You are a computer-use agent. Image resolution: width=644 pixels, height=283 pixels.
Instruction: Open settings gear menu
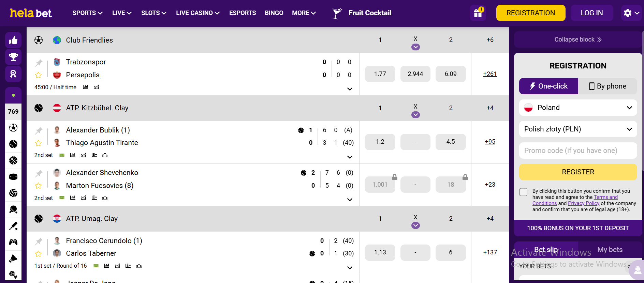[631, 13]
